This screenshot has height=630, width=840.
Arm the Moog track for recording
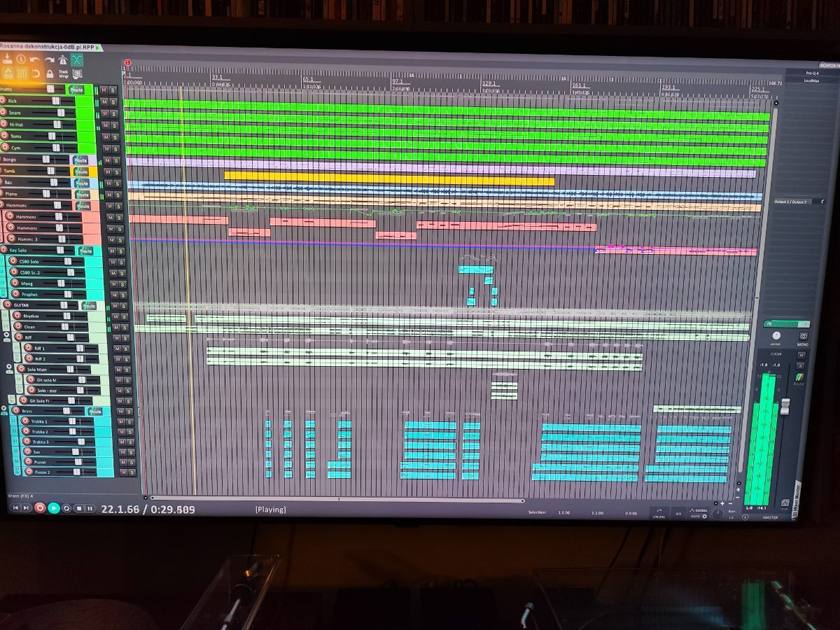14,283
